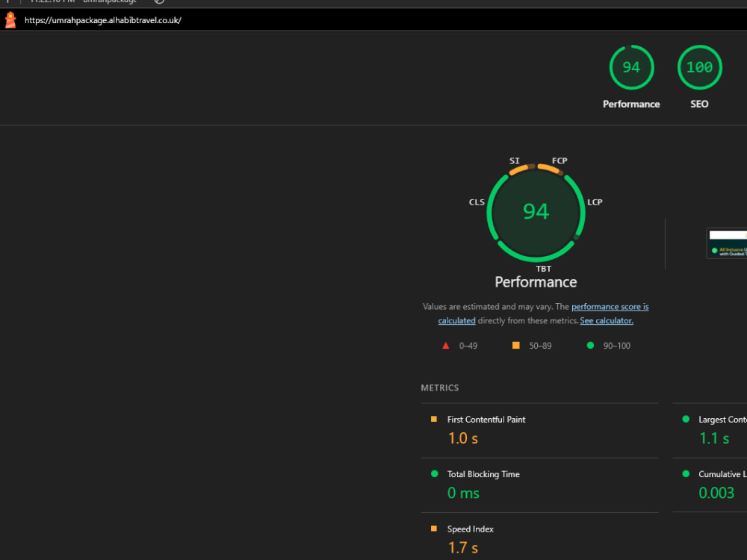Click the METRICS section heading
This screenshot has height=560, width=747.
[440, 388]
